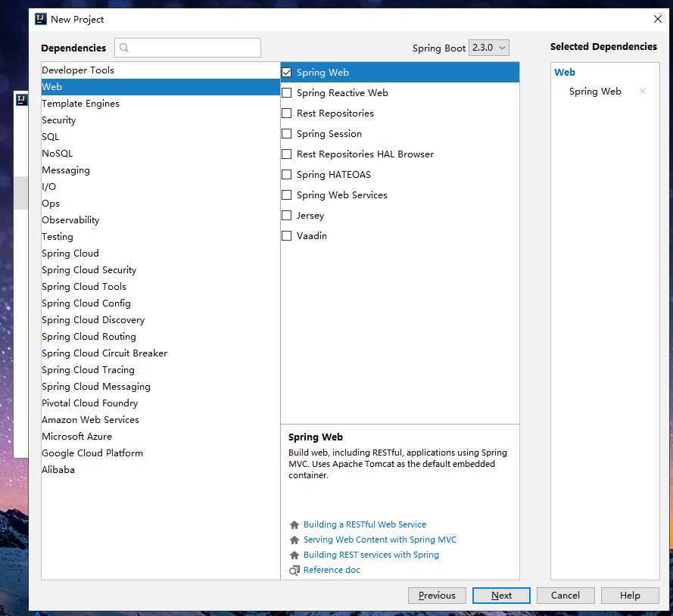
Task: Open Spring Cloud Tracing category
Action: click(x=160, y=370)
